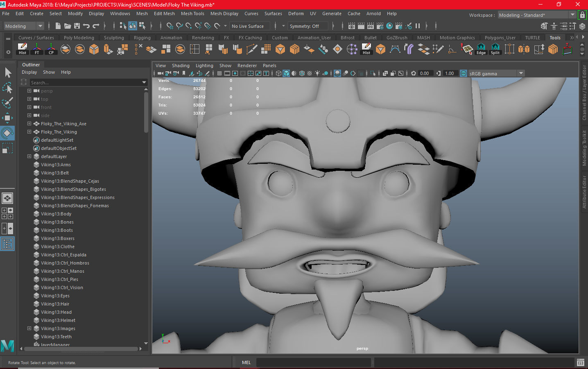Activate the Move tool in toolbox

[7, 118]
